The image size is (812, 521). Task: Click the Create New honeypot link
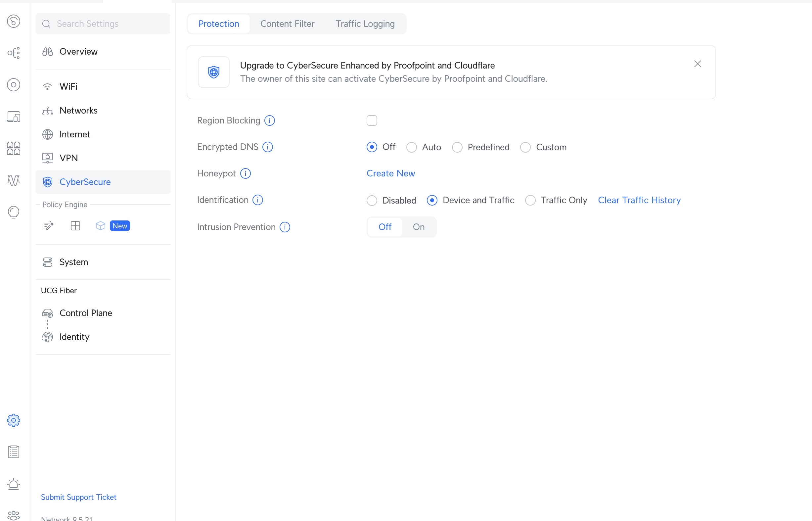390,173
